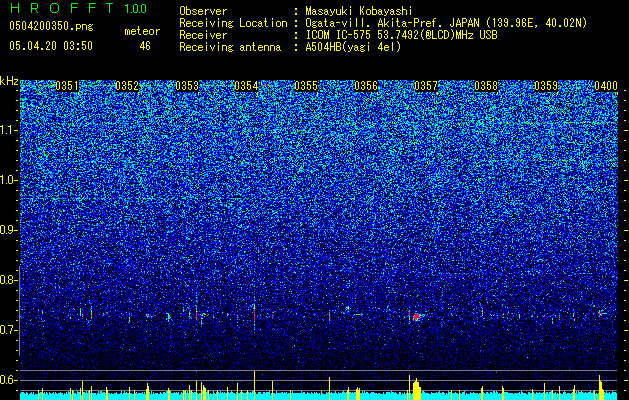Click the meteor label
This screenshot has width=629, height=400.
142,31
